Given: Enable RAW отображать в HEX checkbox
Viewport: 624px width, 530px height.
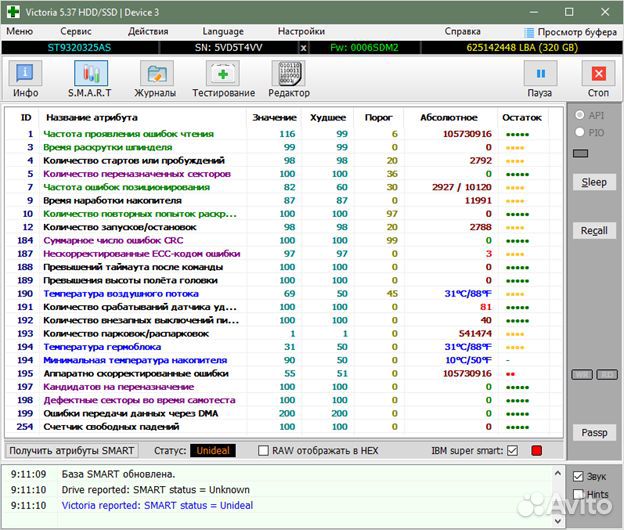Looking at the screenshot, I should (264, 451).
